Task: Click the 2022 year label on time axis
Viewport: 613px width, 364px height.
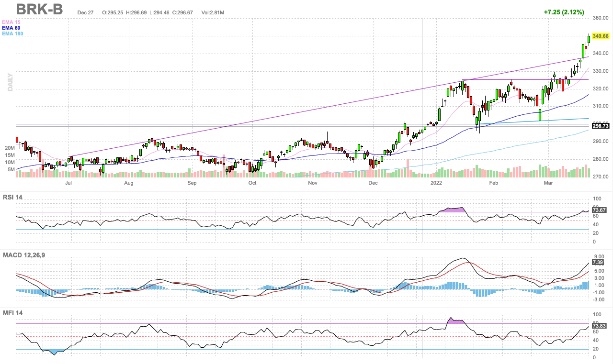Action: coord(436,183)
